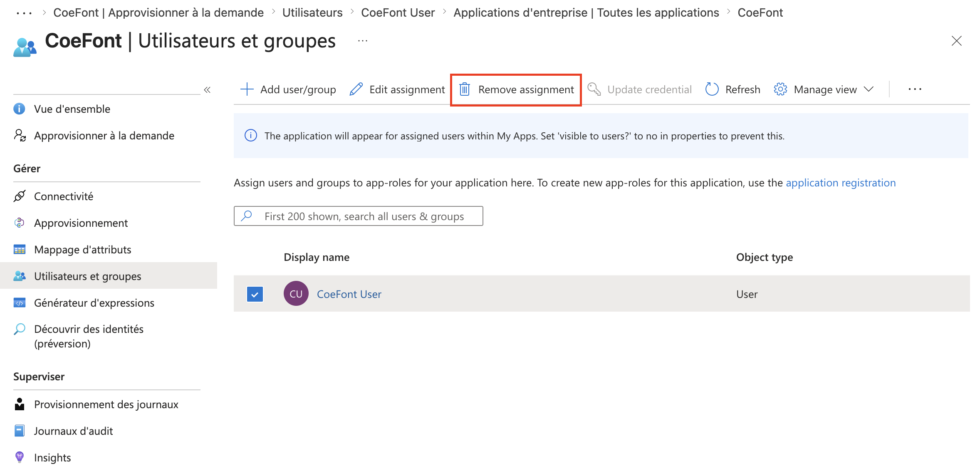Go to breadcrumb CoeFont | Approvisionner à la demande

point(158,13)
